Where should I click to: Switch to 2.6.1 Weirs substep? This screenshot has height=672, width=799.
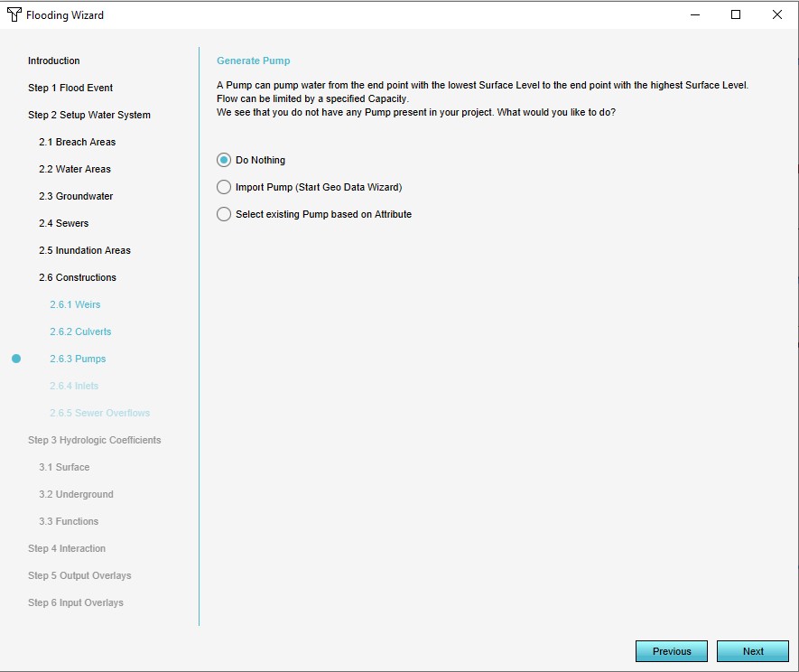(x=75, y=304)
